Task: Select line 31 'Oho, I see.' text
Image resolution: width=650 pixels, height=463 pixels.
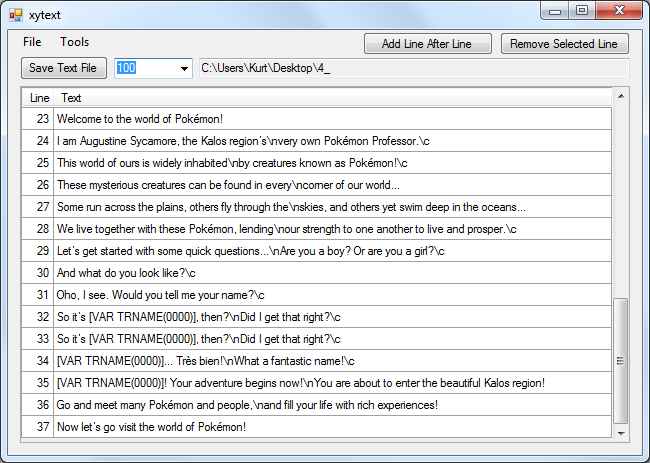Action: (160, 295)
